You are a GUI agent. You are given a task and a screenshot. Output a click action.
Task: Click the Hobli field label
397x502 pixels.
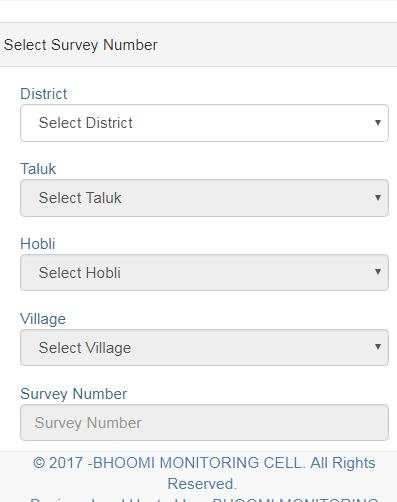(x=38, y=244)
